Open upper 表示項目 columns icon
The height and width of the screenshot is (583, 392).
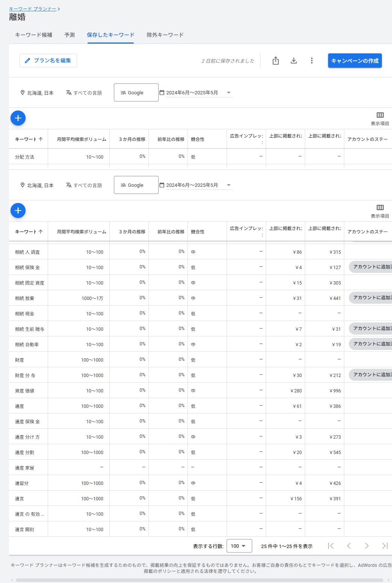[x=380, y=115]
